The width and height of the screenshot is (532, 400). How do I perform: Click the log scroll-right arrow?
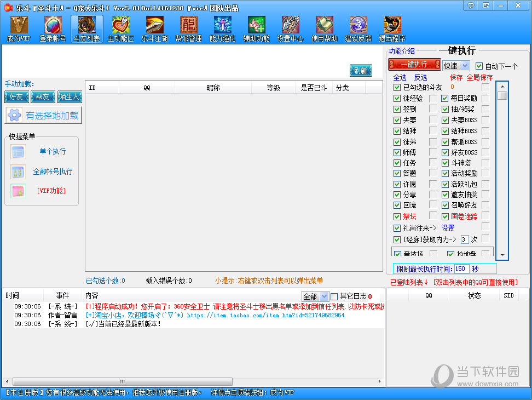(380, 381)
